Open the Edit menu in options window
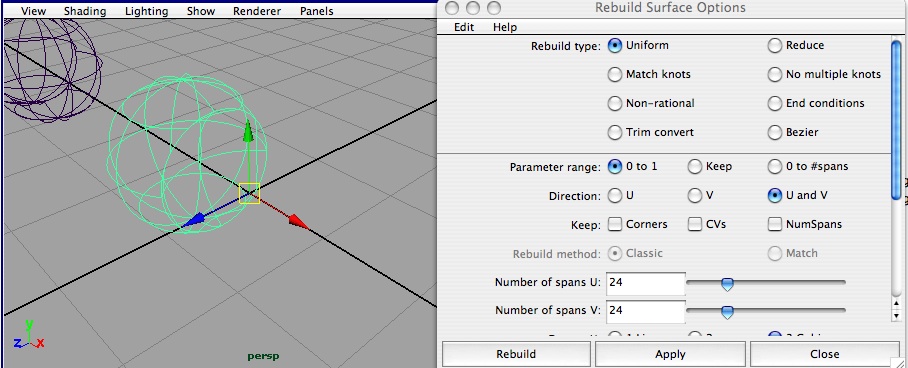Image resolution: width=908 pixels, height=368 pixels. point(464,27)
